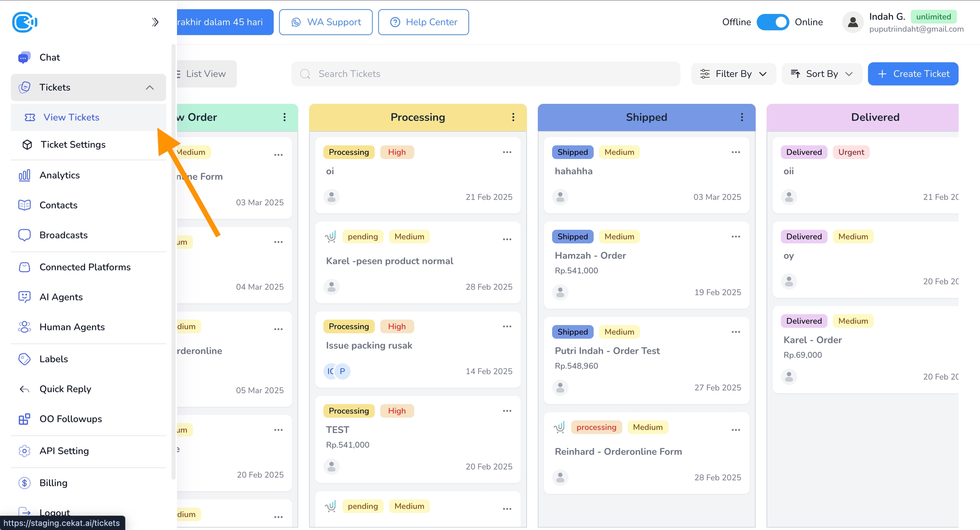Open Analytics bar chart icon
Viewport: 980px width, 530px height.
click(24, 175)
